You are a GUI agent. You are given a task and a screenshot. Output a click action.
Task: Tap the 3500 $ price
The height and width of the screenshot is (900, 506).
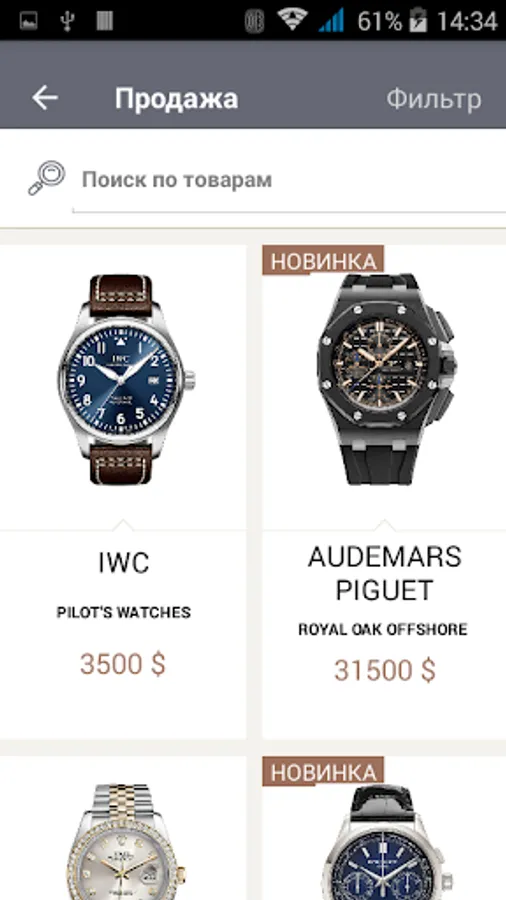coord(123,664)
